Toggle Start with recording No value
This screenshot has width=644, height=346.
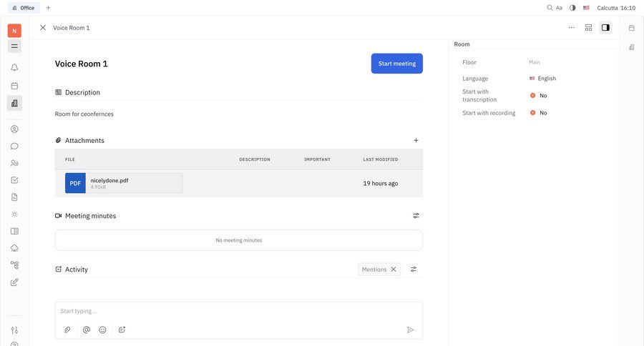(538, 113)
